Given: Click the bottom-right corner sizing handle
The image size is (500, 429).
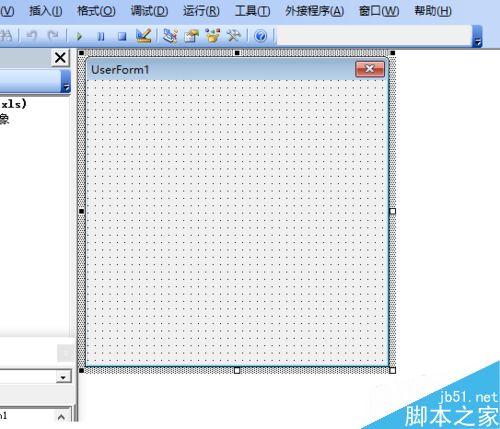Looking at the screenshot, I should (393, 370).
